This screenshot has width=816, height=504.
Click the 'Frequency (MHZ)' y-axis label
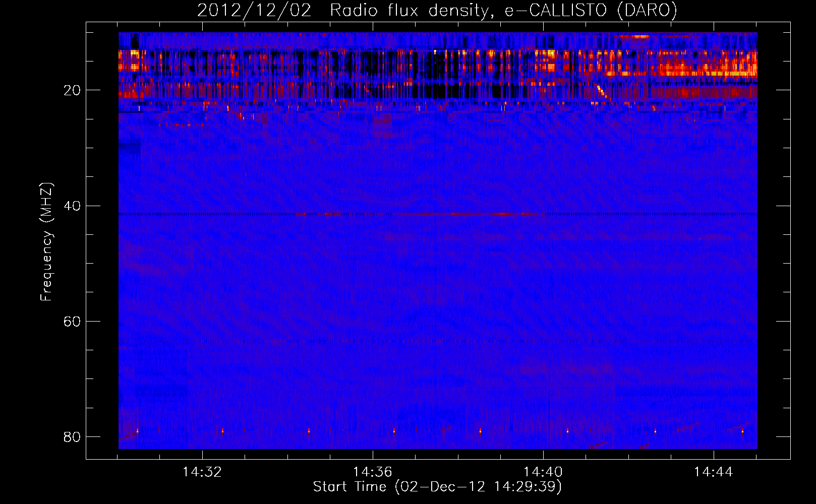46,242
